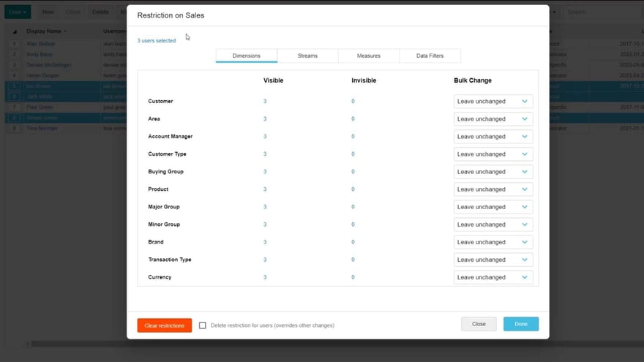
Task: Click Customer invisible count 0
Action: pos(353,102)
